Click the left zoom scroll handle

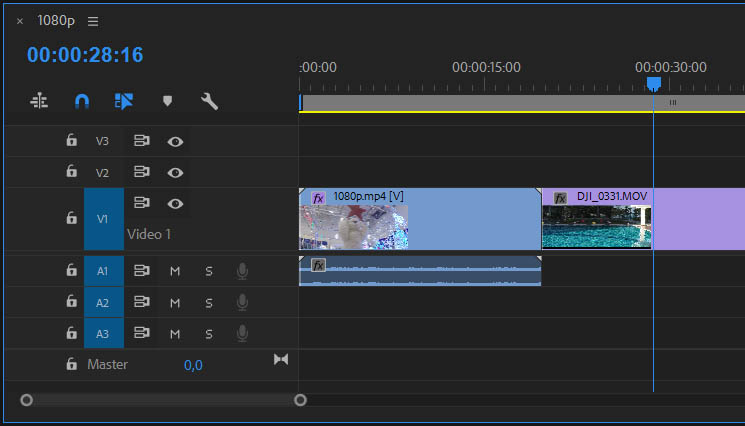point(27,400)
